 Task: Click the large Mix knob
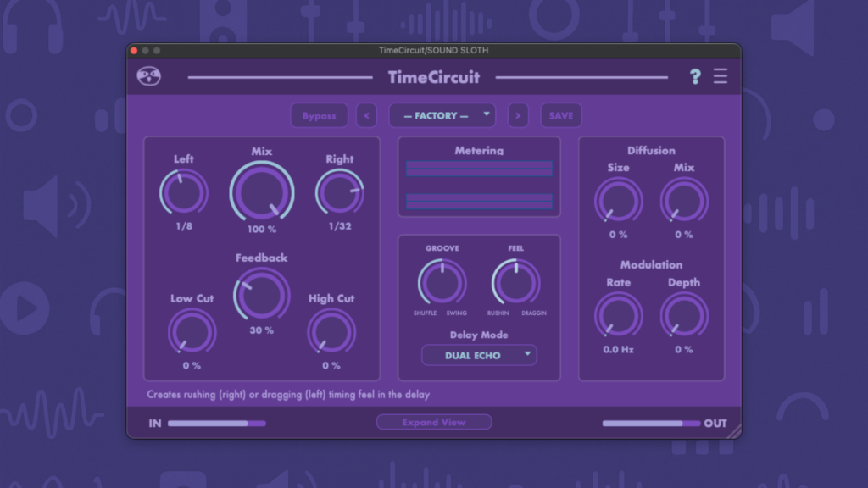click(262, 191)
